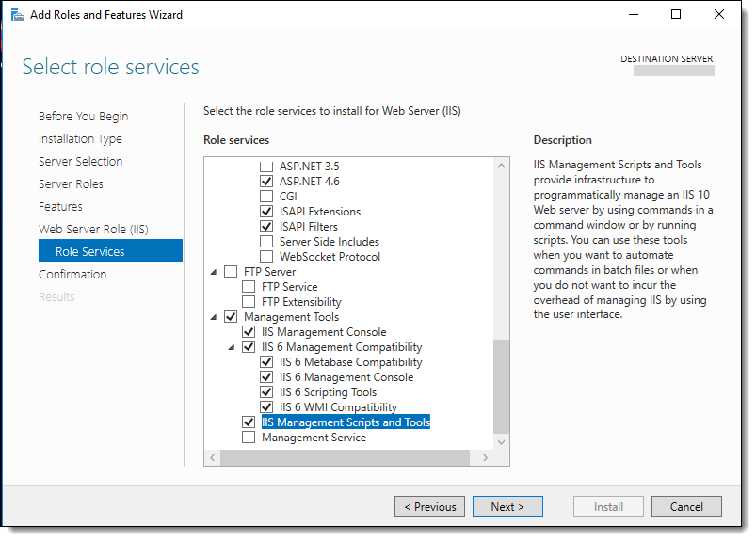The image size is (756, 541).
Task: Select the Role Services step
Action: pyautogui.click(x=110, y=250)
